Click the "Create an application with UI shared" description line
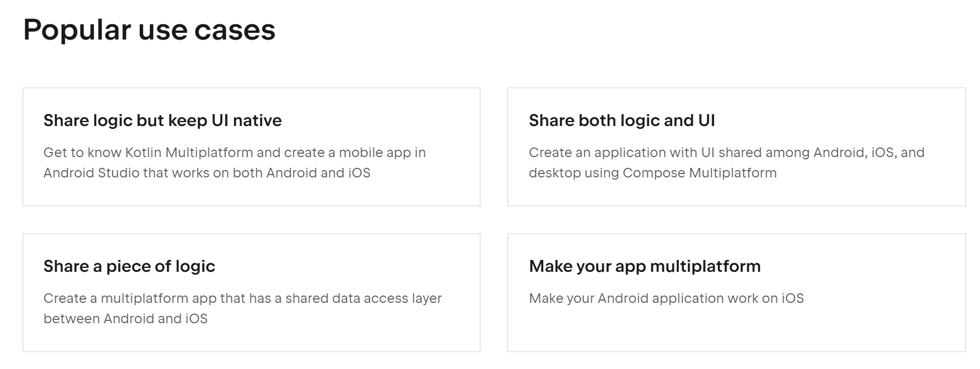Image resolution: width=980 pixels, height=369 pixels. (x=727, y=153)
